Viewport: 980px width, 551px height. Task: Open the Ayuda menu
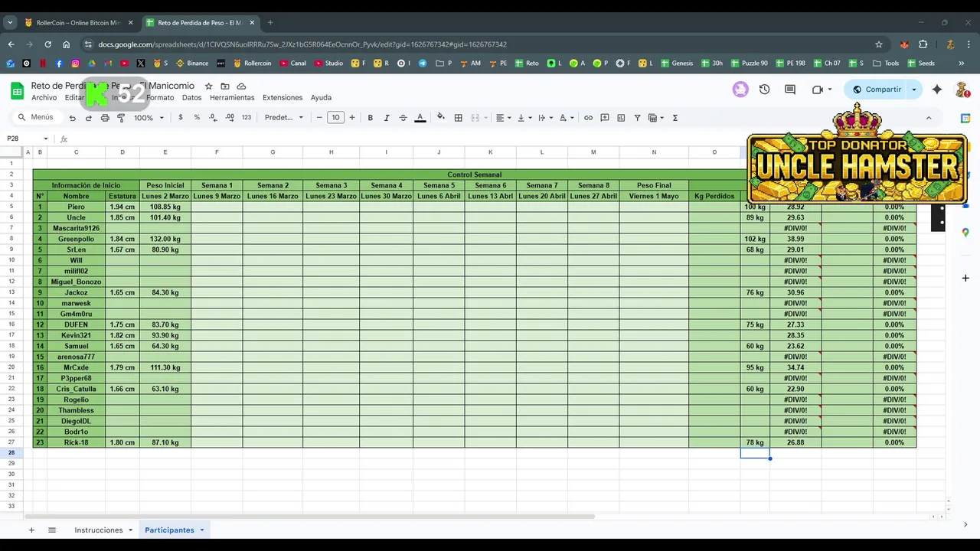pyautogui.click(x=321, y=98)
